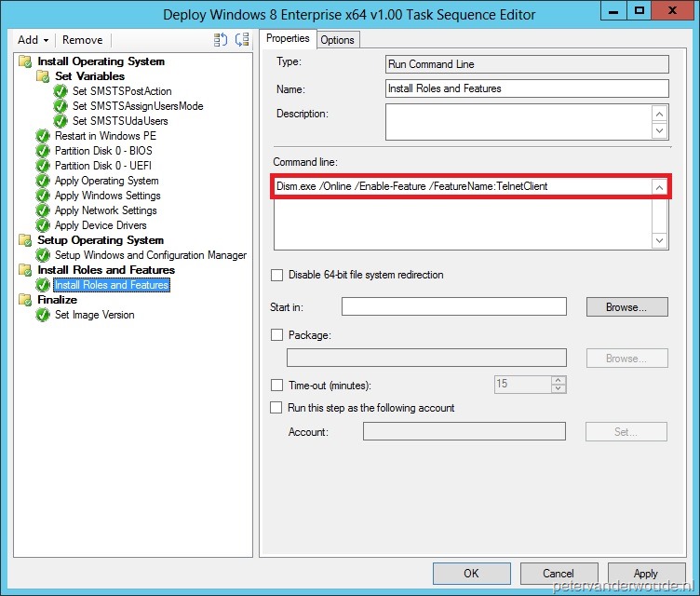Screen dimensions: 700x596
Task: Click green check icon beside Set Image Version
Action: pos(43,315)
